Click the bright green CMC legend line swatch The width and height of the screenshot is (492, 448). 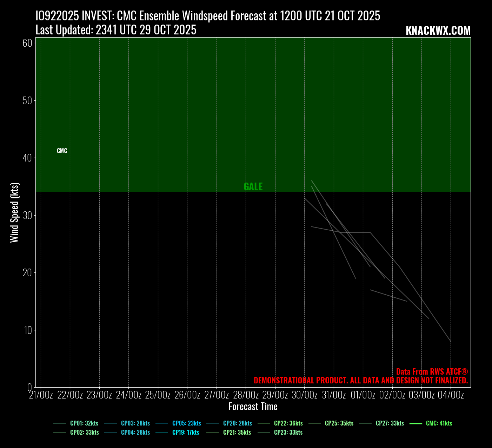[416, 423]
